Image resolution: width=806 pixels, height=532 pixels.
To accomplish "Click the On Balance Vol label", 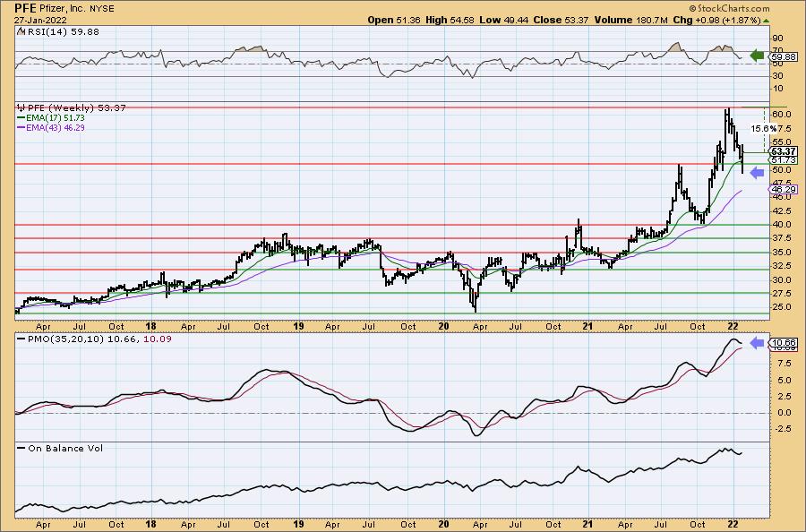I will pos(65,448).
